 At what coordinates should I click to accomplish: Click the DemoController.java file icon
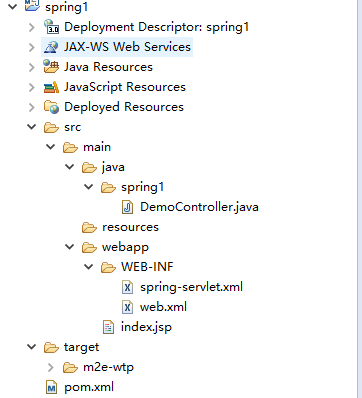128,207
